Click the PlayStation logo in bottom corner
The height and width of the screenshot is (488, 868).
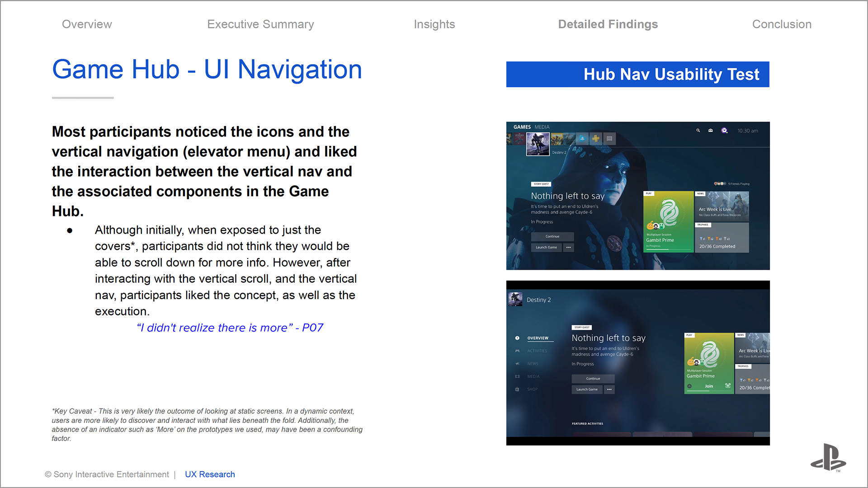pos(828,458)
